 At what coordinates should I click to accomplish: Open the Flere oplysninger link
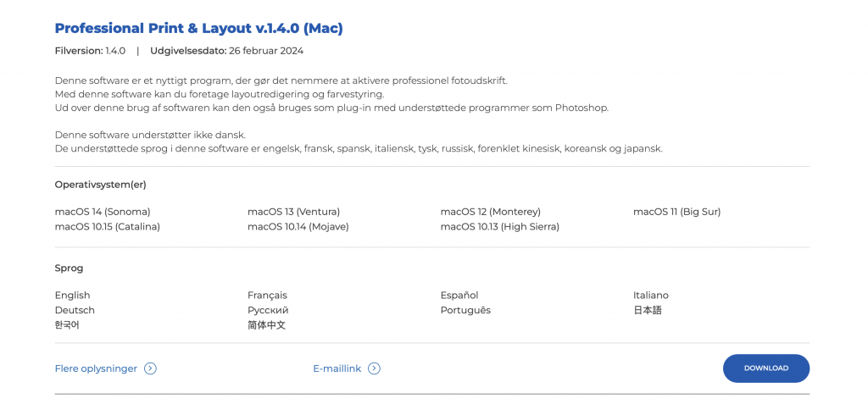coord(96,368)
